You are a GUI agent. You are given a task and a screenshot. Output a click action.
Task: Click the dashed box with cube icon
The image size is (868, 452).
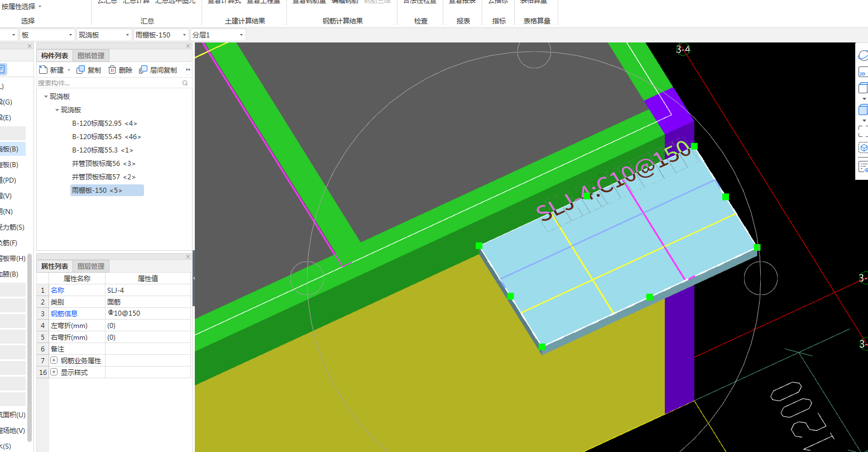click(x=863, y=148)
